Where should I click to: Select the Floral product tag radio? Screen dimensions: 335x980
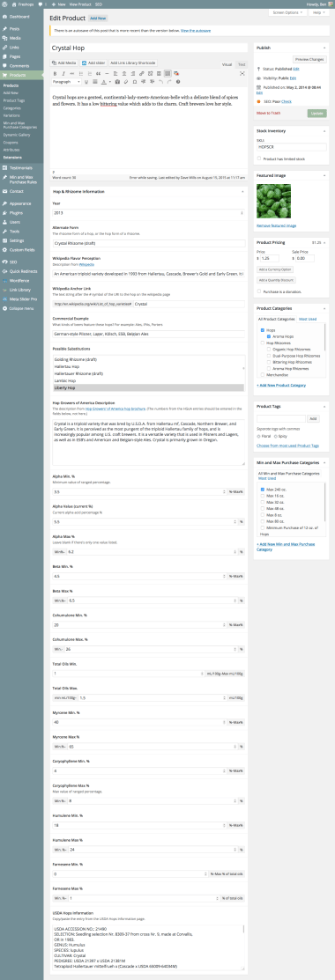pyautogui.click(x=259, y=436)
